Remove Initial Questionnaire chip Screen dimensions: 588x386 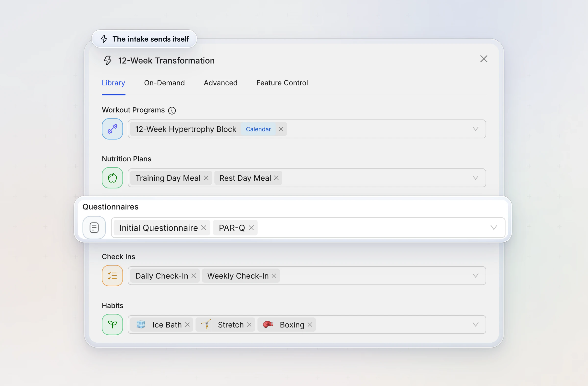pos(204,228)
